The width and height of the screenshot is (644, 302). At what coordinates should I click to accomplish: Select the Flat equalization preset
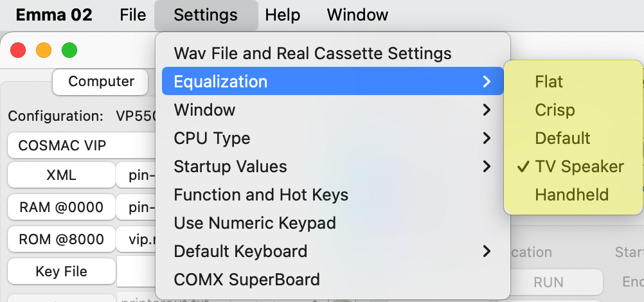(549, 82)
